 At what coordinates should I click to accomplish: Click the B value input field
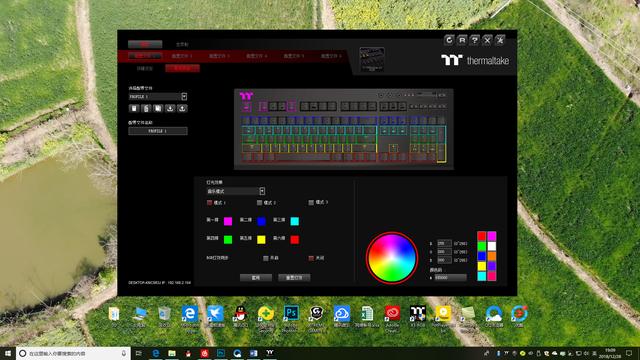pos(444,260)
